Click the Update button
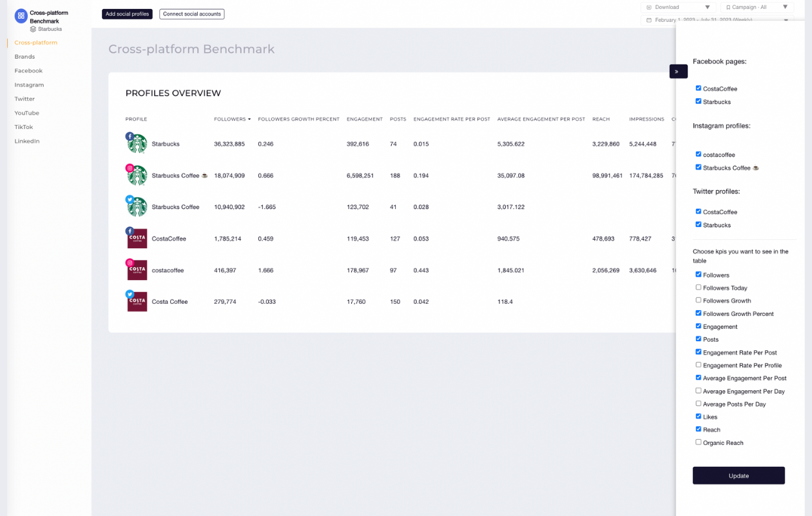The image size is (812, 516). 739,475
